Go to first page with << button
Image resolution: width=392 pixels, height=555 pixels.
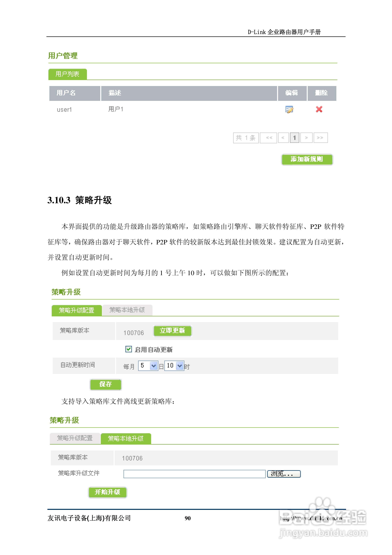pyautogui.click(x=269, y=138)
